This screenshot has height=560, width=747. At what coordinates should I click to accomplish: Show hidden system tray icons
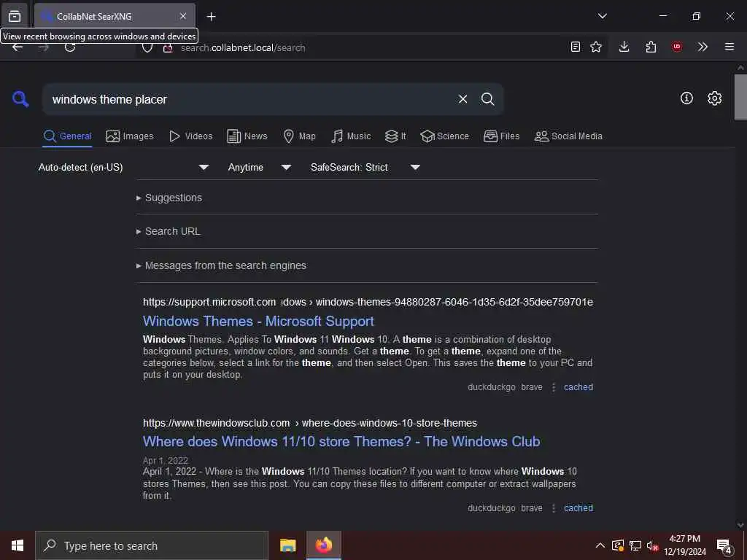600,545
